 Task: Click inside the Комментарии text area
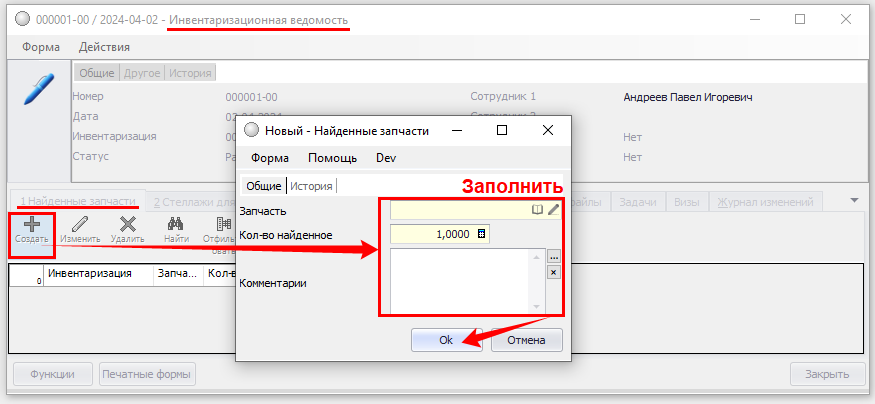coord(460,280)
